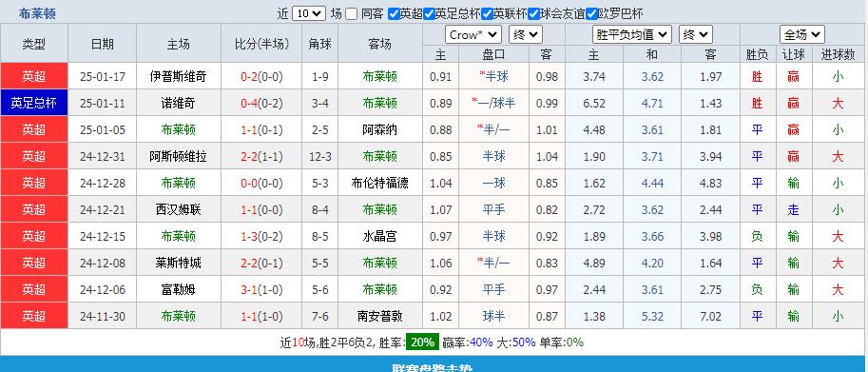This screenshot has width=868, height=372.
Task: Click the 角球 column header
Action: tap(320, 44)
